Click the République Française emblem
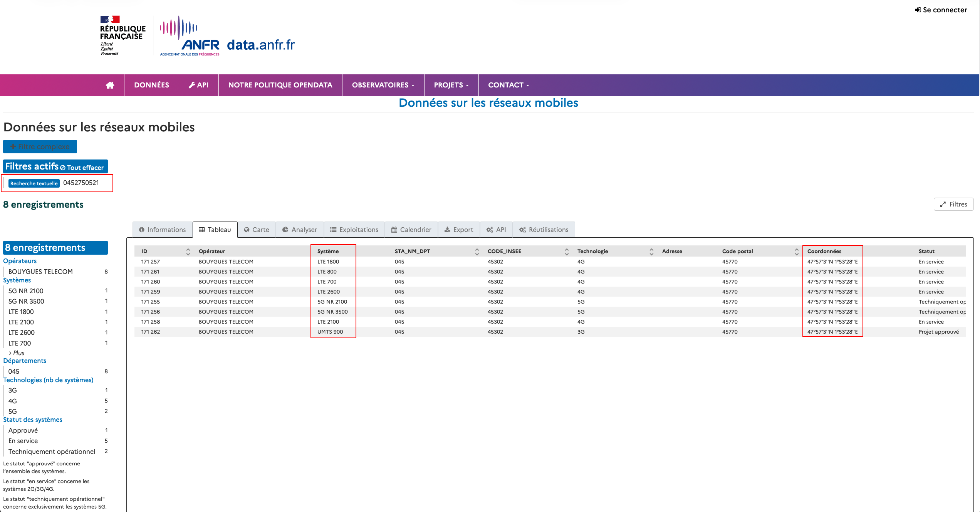Screen dimensions: 980x512 (123, 36)
